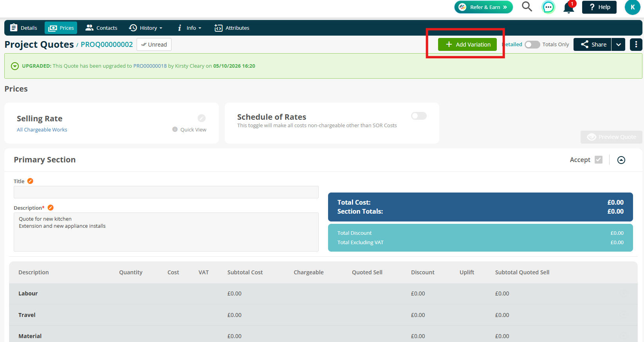
Task: Click the Help button
Action: point(599,7)
